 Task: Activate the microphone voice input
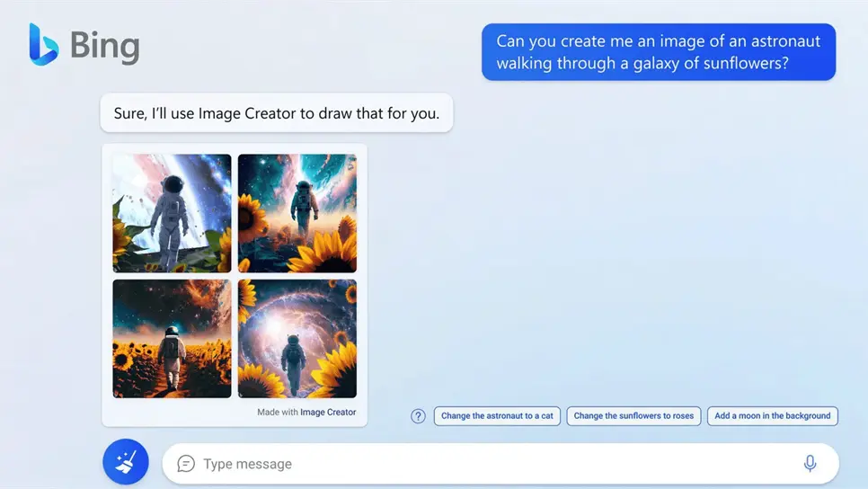pos(810,464)
